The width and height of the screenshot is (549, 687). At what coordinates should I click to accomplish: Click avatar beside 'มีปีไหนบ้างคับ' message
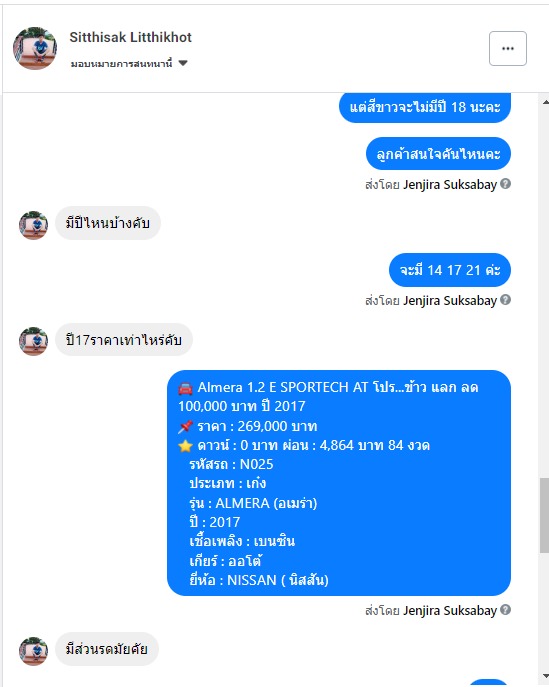(x=33, y=225)
